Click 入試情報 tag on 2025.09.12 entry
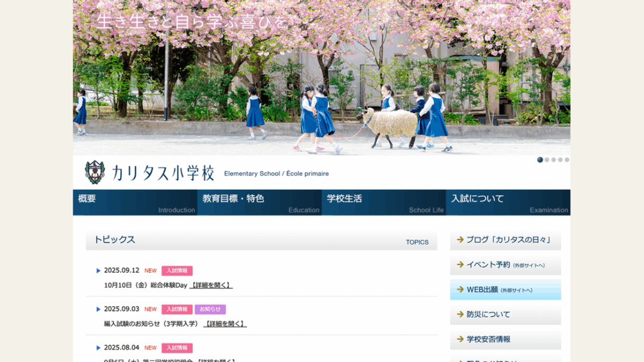Screen dimensions: 644x362 [177, 271]
